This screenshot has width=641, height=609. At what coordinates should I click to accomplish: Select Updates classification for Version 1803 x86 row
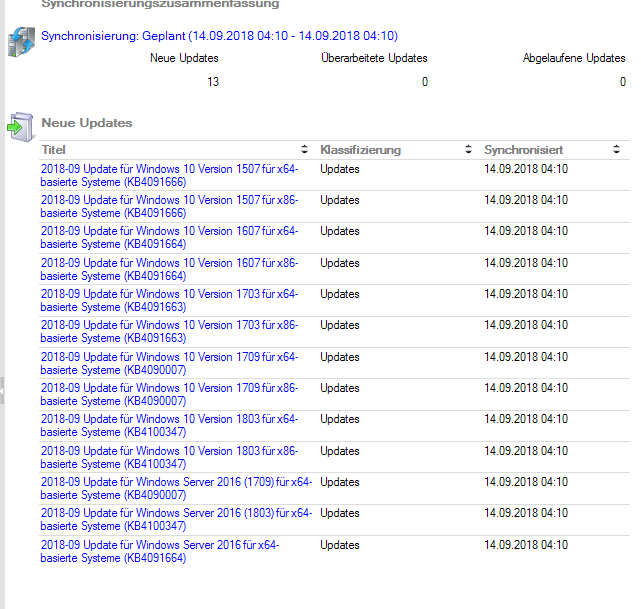[340, 451]
